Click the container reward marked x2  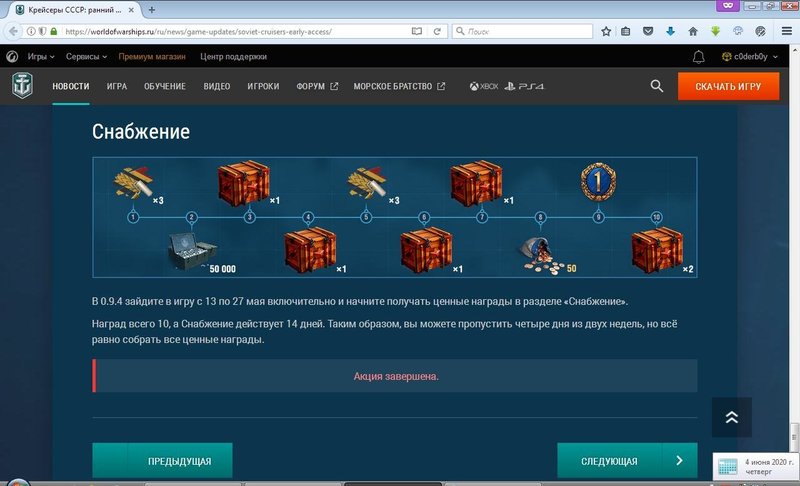click(x=657, y=250)
